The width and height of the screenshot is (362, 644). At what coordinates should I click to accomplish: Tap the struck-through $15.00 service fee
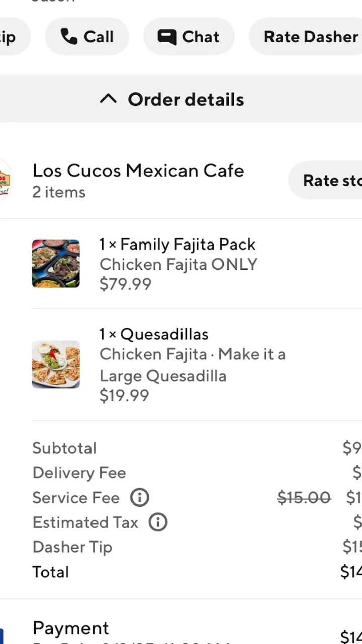point(304,498)
